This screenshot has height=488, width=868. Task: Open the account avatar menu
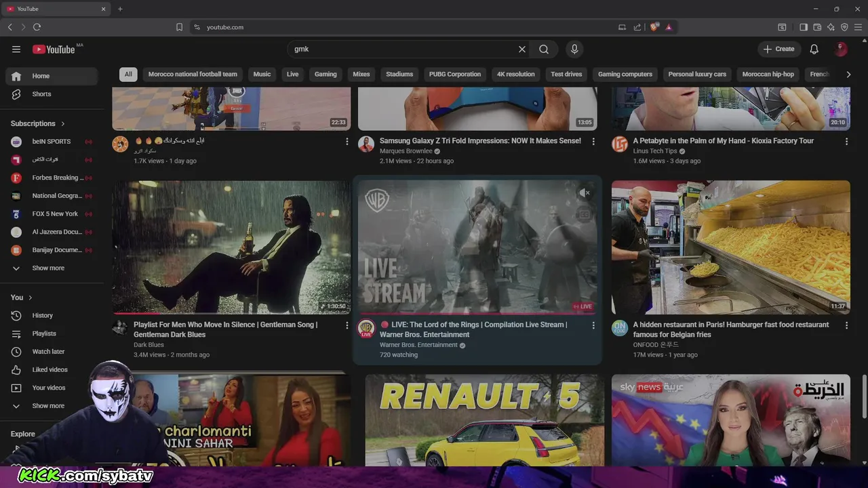[841, 49]
